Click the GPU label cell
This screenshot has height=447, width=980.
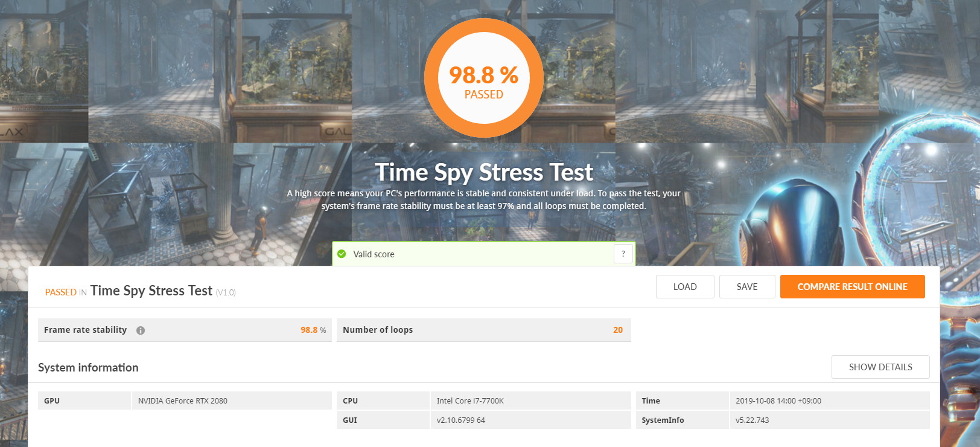84,400
